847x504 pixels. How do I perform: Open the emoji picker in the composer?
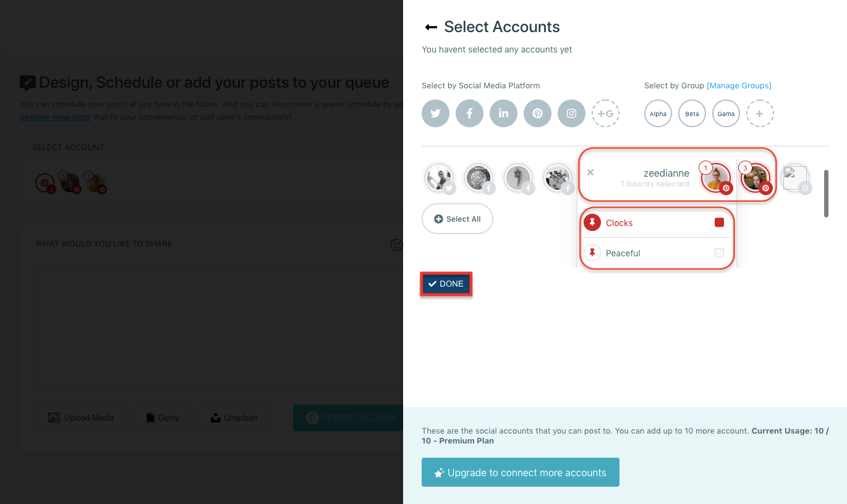pos(396,245)
